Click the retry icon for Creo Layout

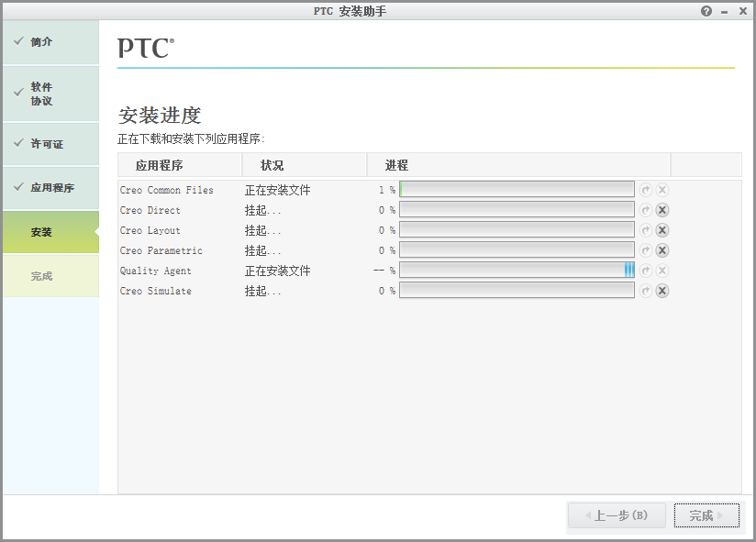click(646, 230)
